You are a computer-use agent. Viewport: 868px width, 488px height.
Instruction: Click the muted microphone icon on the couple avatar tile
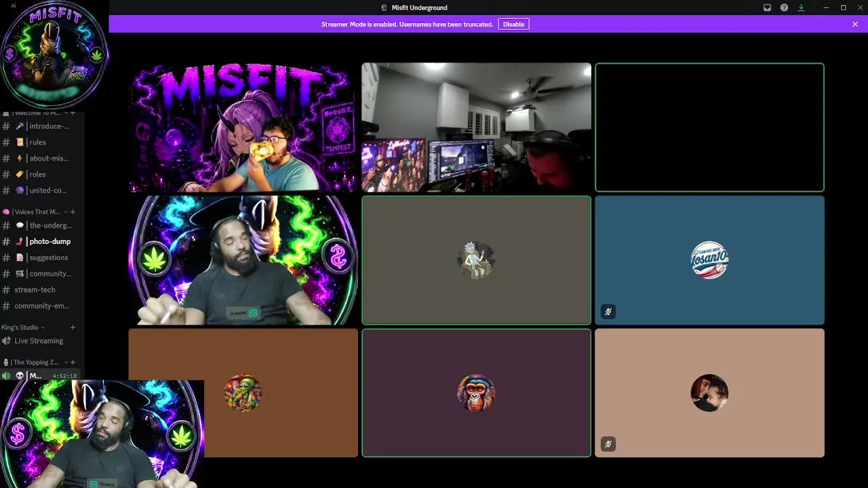pyautogui.click(x=608, y=445)
